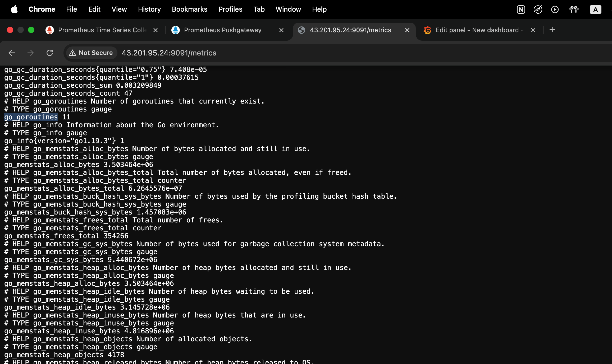The image size is (612, 364).
Task: Close the Edit panel Grafana tab
Action: tap(533, 30)
